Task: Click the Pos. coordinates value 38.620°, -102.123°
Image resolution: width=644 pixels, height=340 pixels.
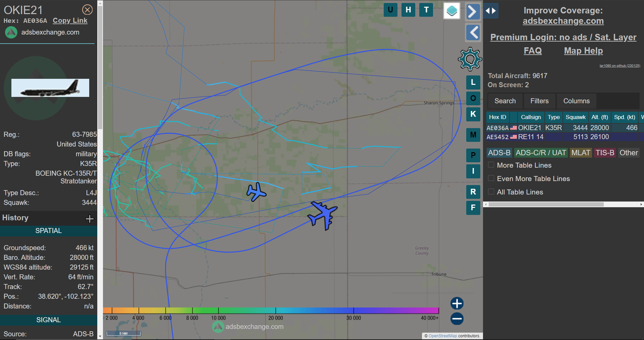Action: coord(66,296)
